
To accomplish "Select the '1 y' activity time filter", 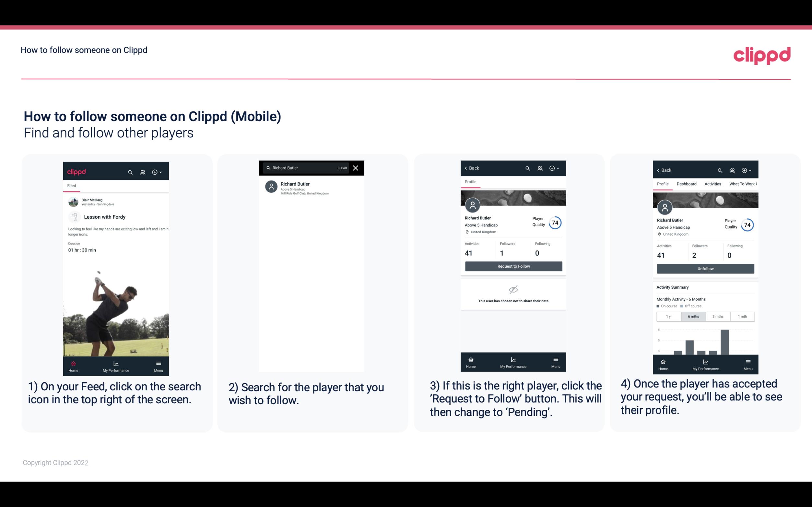I will pos(668,316).
